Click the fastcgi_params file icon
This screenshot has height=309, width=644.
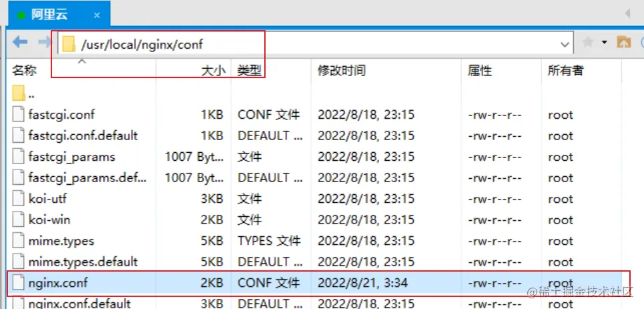point(19,157)
